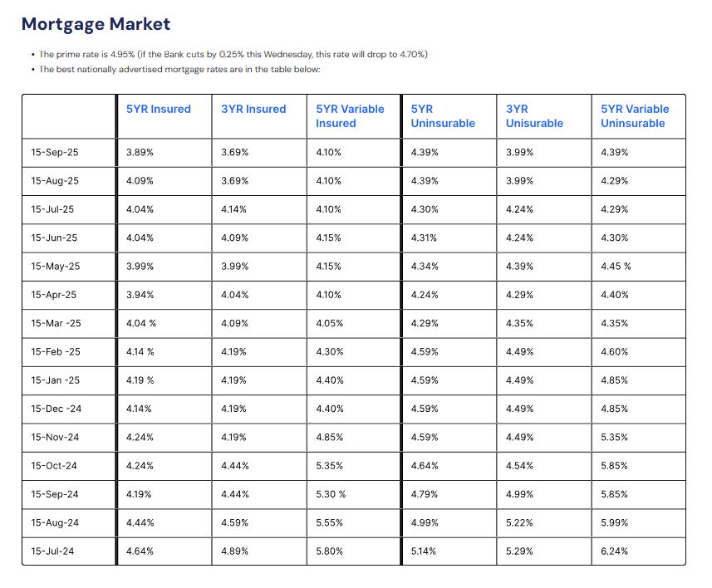The width and height of the screenshot is (712, 588).
Task: Click the 6.24% rate cell
Action: pos(615,551)
